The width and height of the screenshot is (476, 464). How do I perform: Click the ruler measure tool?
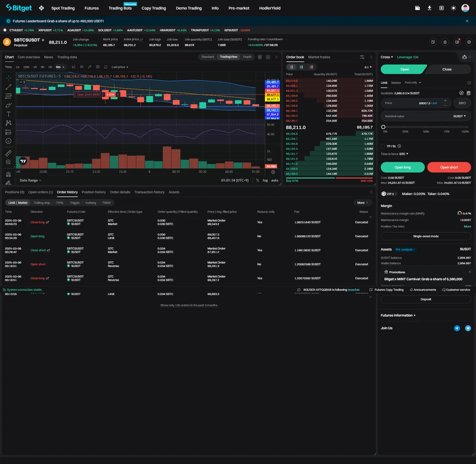coord(8,153)
